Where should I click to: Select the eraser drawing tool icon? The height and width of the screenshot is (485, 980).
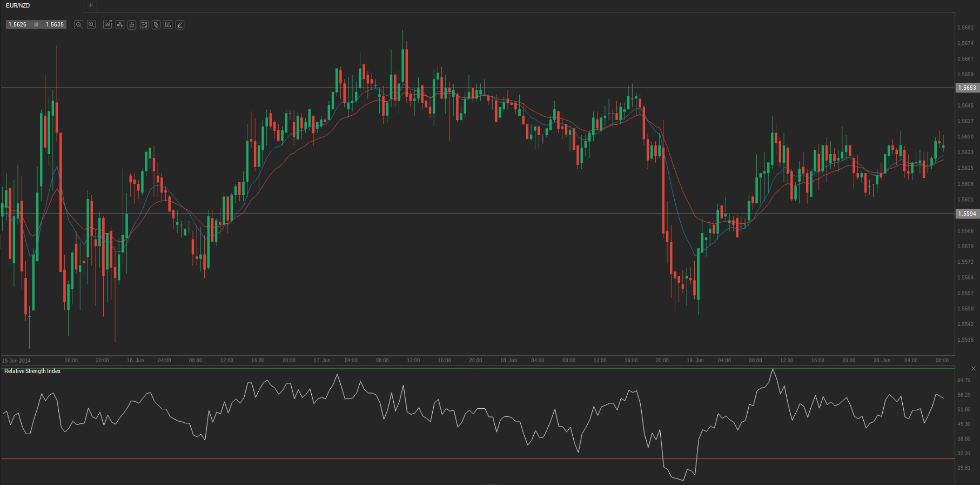click(x=180, y=25)
